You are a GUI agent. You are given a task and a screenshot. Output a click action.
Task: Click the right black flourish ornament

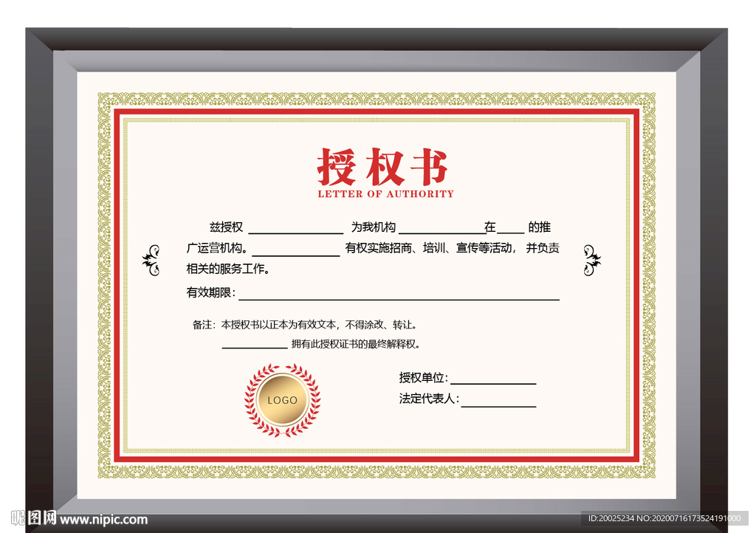click(x=592, y=261)
